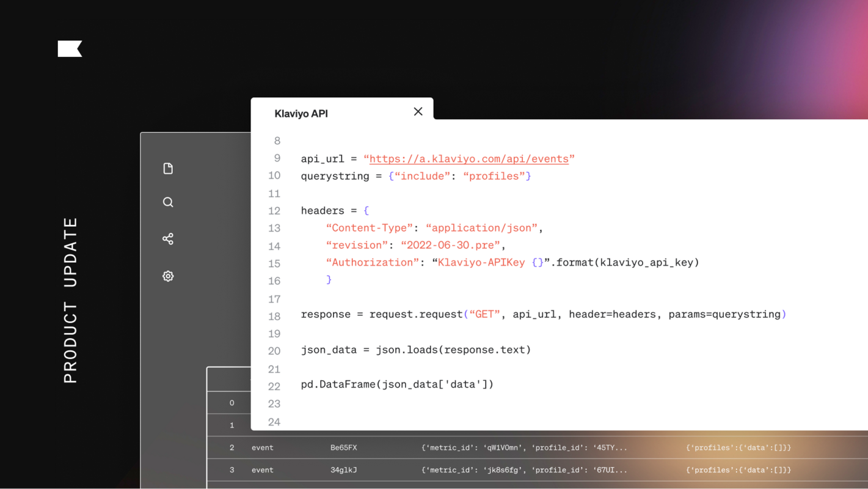Click the profiles data cell in row 3
This screenshot has width=868, height=489.
(737, 469)
